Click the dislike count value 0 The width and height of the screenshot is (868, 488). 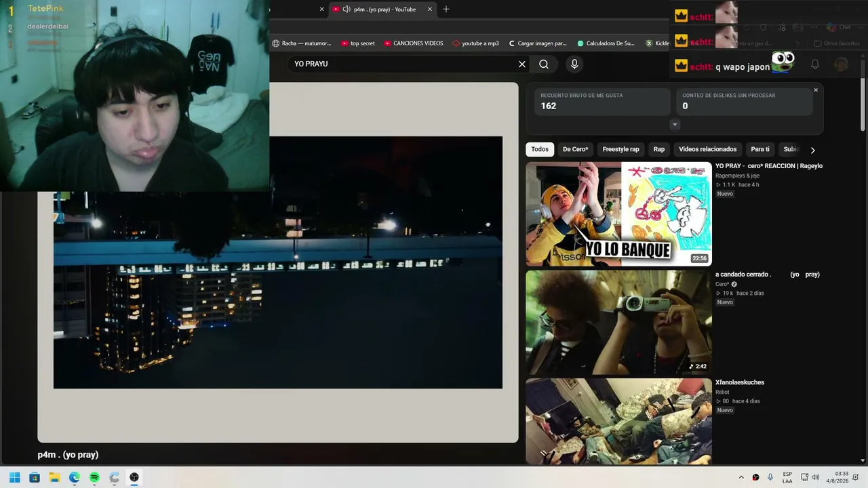tap(685, 106)
